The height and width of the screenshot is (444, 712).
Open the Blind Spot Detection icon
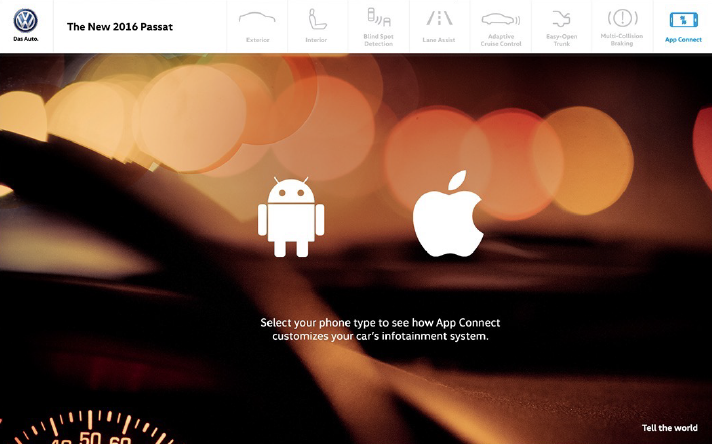click(378, 17)
